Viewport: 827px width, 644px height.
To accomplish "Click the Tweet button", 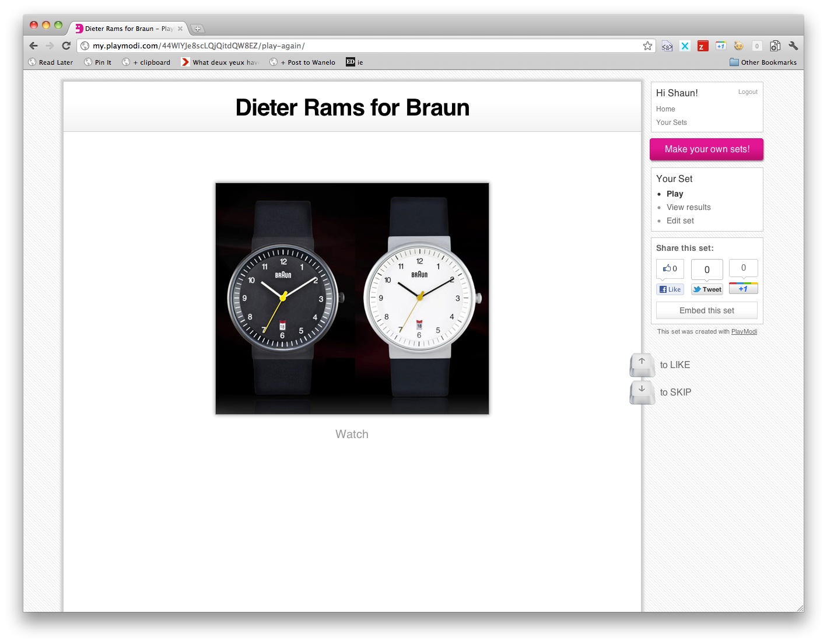I will [x=707, y=289].
